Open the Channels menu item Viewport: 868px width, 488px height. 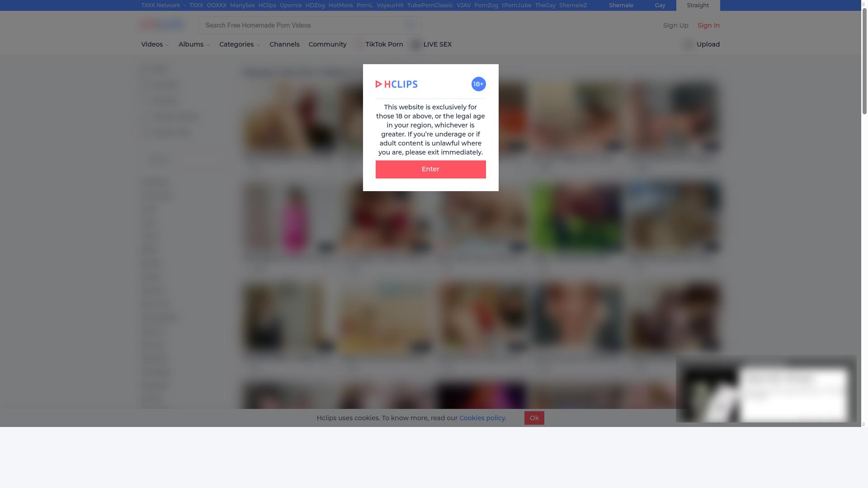(x=284, y=44)
